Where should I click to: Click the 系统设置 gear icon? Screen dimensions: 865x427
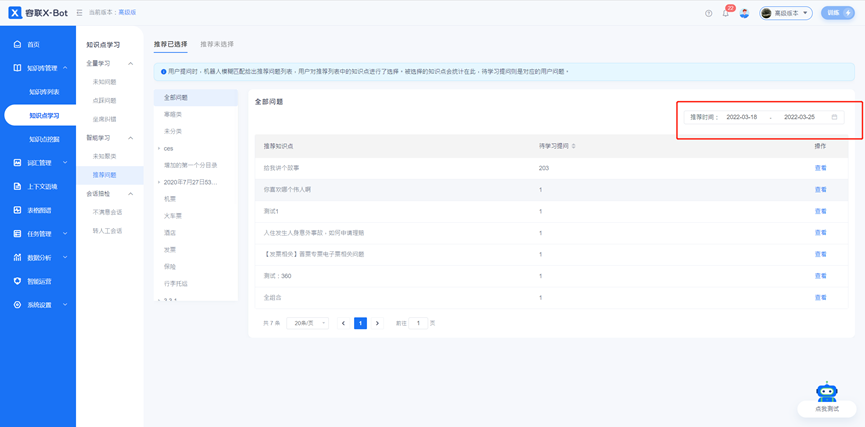pos(17,305)
